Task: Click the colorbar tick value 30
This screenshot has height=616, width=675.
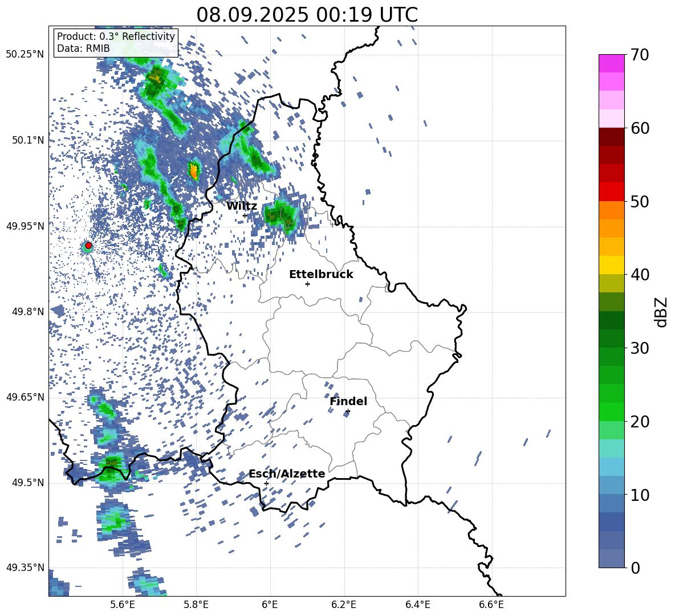Action: click(640, 348)
